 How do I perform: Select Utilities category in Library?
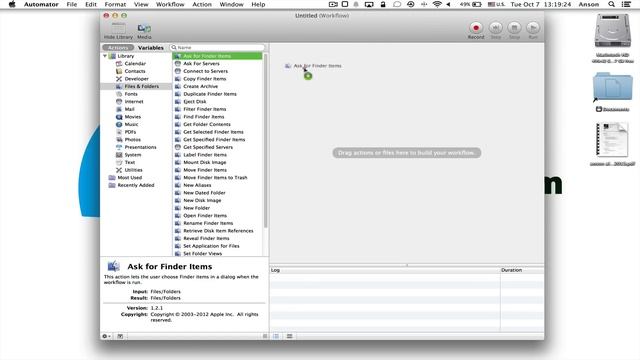(x=133, y=170)
